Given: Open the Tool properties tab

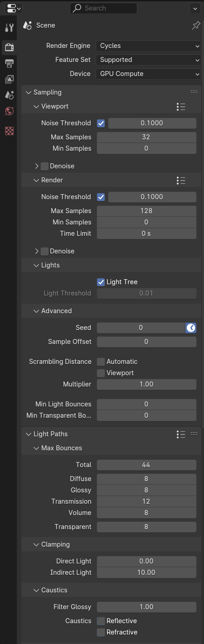Looking at the screenshot, I should [x=9, y=28].
